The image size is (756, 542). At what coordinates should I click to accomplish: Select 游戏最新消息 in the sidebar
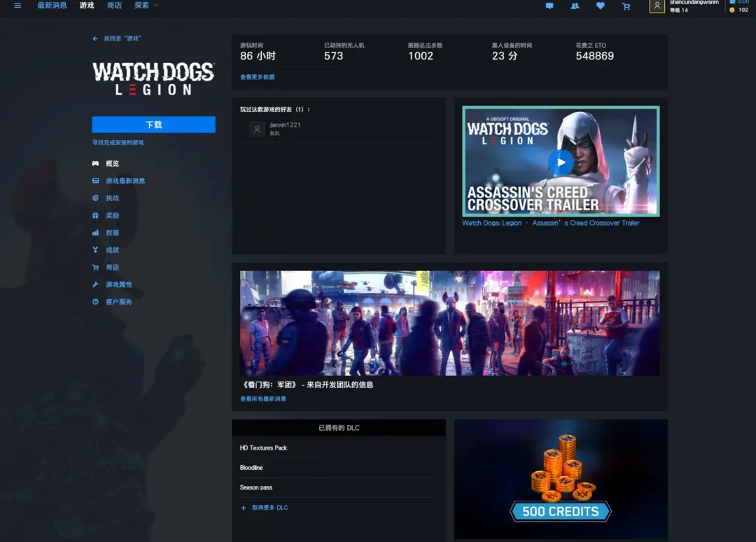(125, 181)
